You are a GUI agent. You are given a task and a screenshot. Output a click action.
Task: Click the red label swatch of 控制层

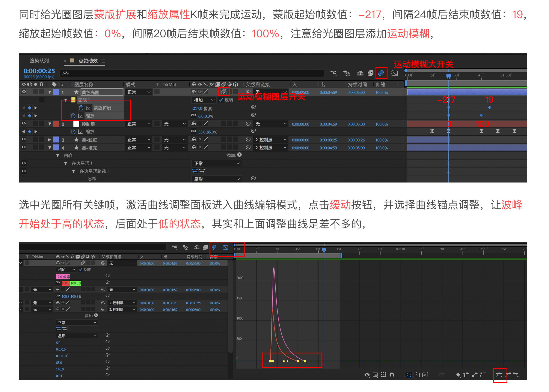[x=56, y=124]
